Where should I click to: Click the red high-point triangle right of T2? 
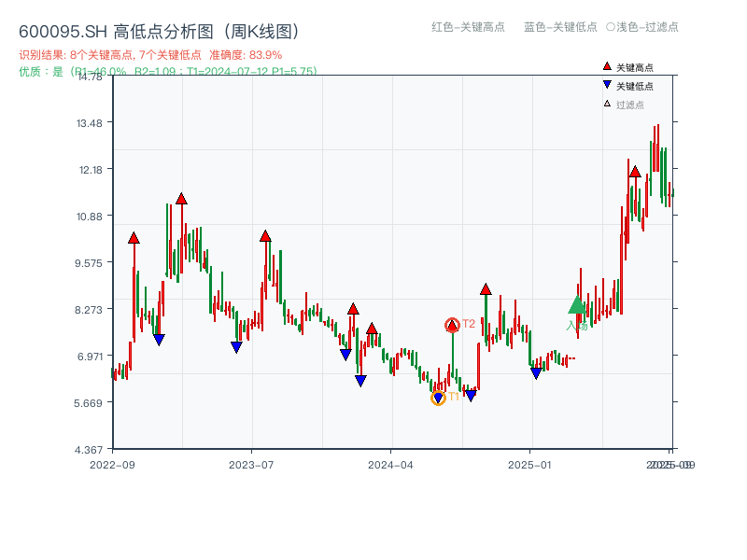[x=485, y=289]
